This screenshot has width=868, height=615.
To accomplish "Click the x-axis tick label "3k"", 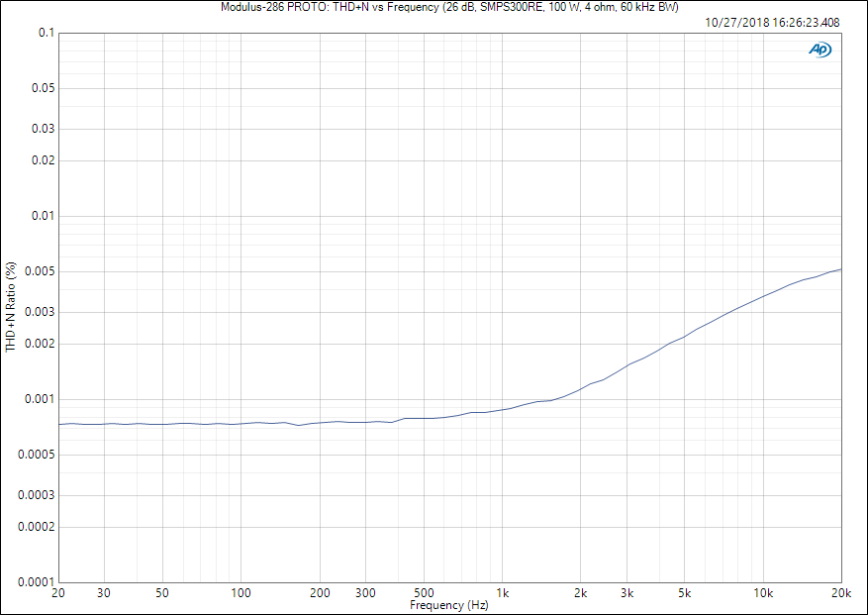I will tap(627, 593).
